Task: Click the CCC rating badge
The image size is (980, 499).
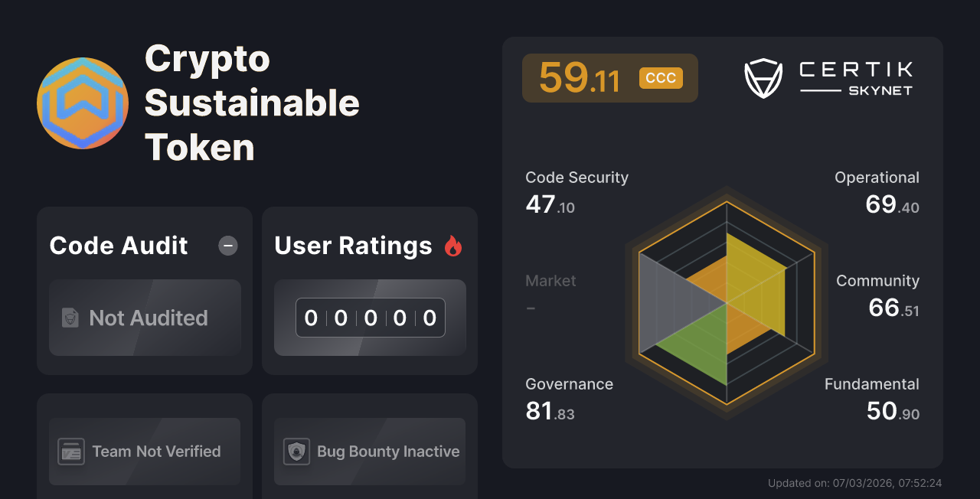Action: pyautogui.click(x=660, y=77)
